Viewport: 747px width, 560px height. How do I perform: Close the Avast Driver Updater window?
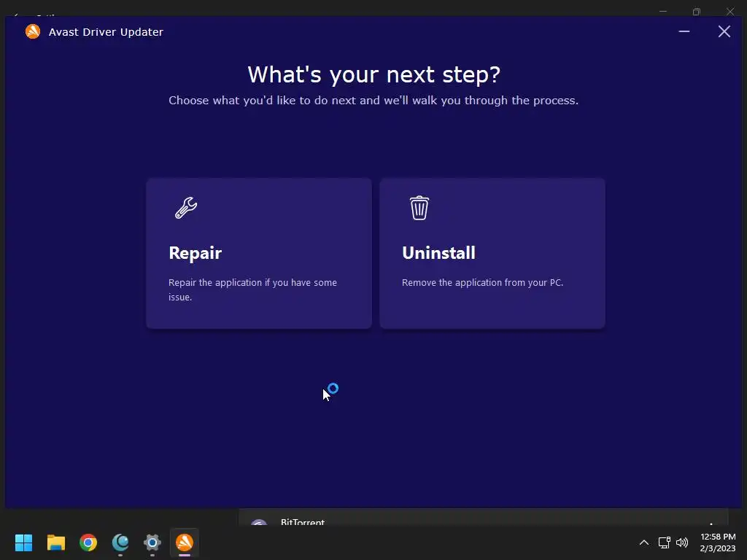point(724,31)
